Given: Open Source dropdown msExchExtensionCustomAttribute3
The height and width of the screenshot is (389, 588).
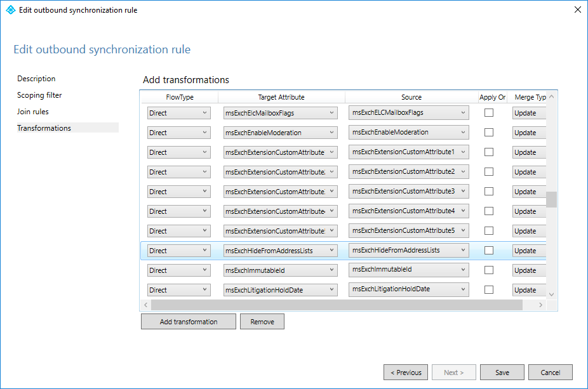Looking at the screenshot, I should (x=409, y=191).
